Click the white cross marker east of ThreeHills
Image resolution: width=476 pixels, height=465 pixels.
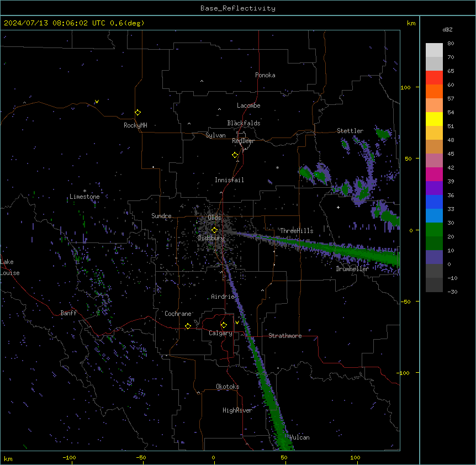click(x=338, y=207)
